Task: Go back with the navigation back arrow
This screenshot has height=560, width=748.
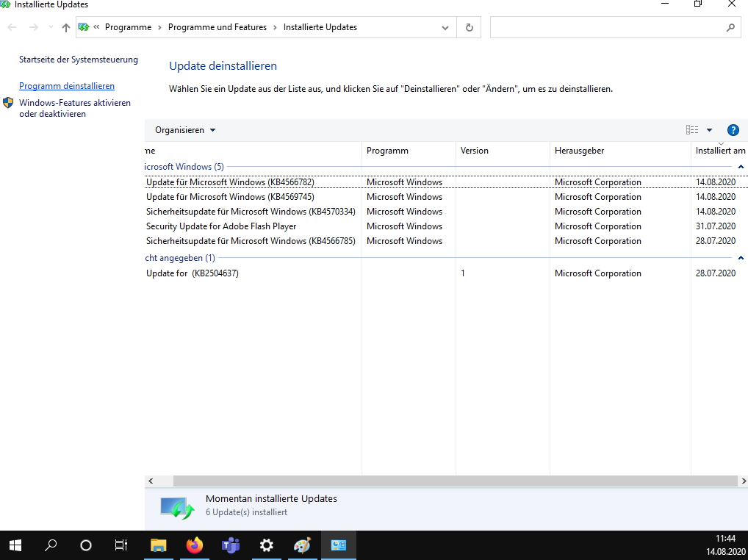Action: coord(12,28)
